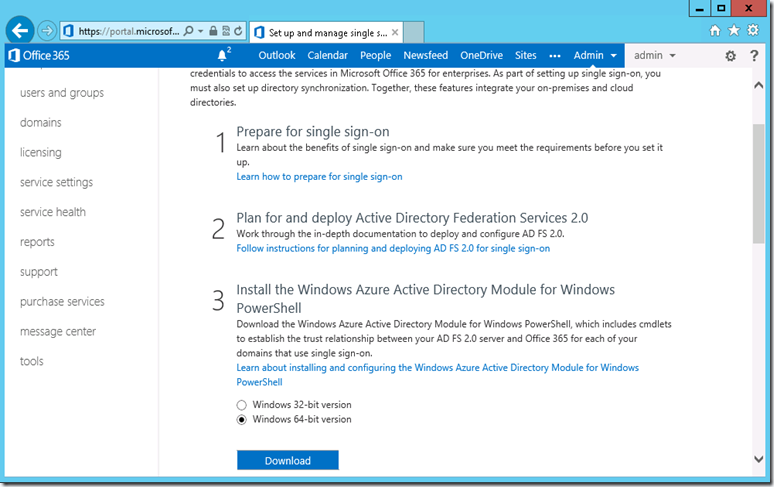Click the vertical scrollbar thumb
Screen dimensions: 774x487
[759, 184]
